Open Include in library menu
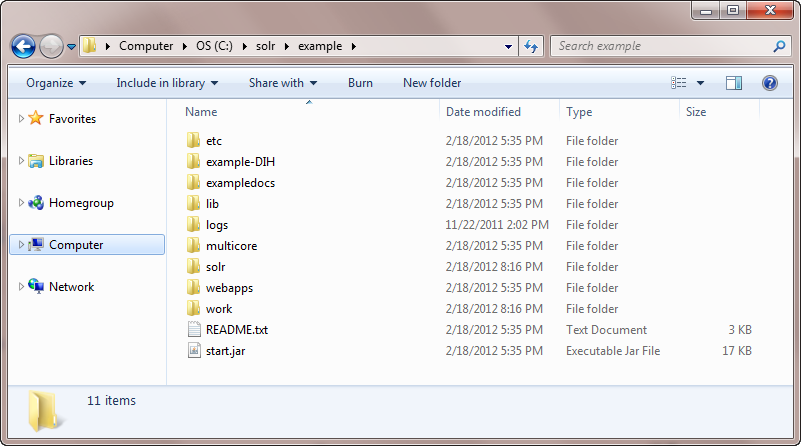 (167, 83)
